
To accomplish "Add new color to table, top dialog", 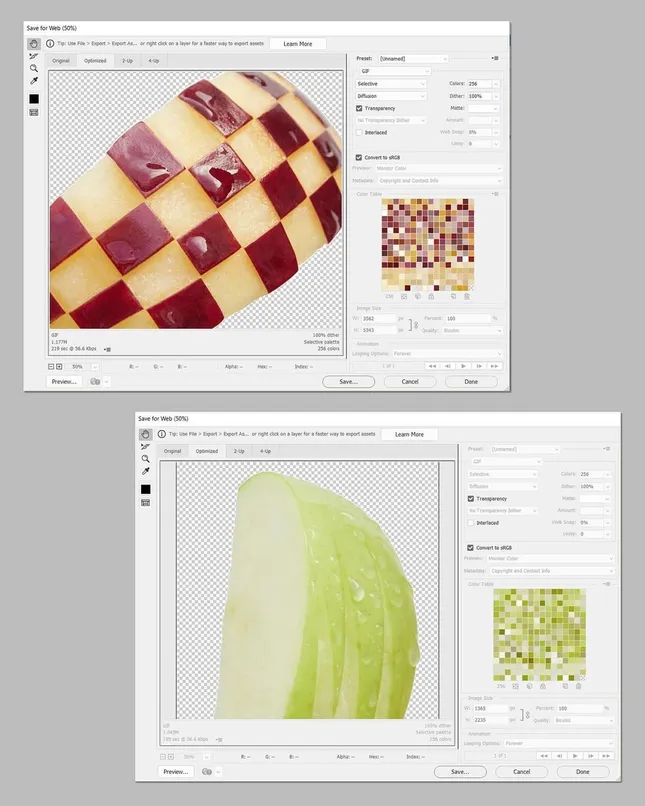I will tap(453, 297).
